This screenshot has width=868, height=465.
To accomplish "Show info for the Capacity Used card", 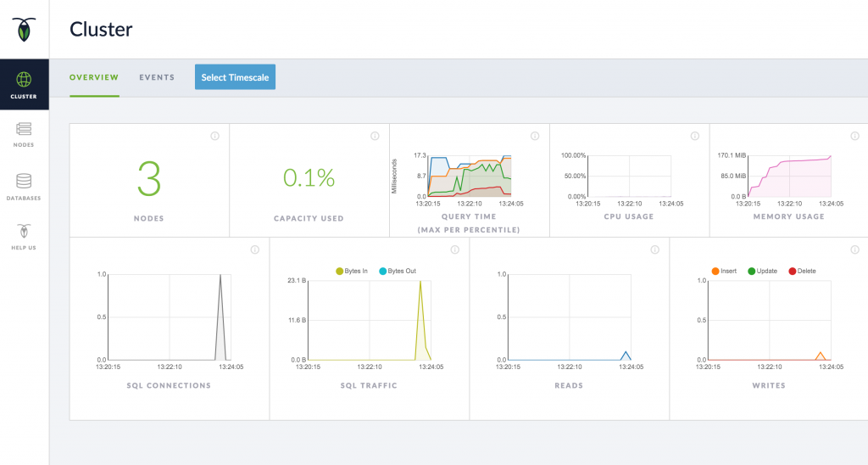I will [x=375, y=136].
